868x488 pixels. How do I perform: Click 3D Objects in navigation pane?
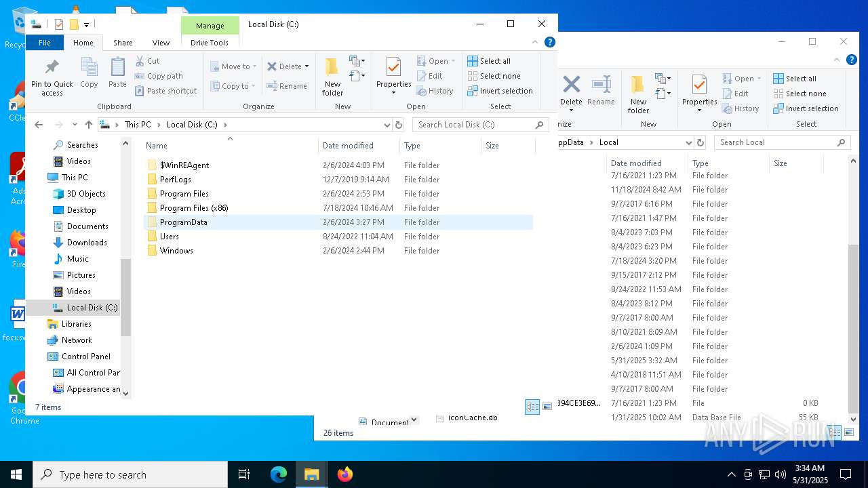86,194
